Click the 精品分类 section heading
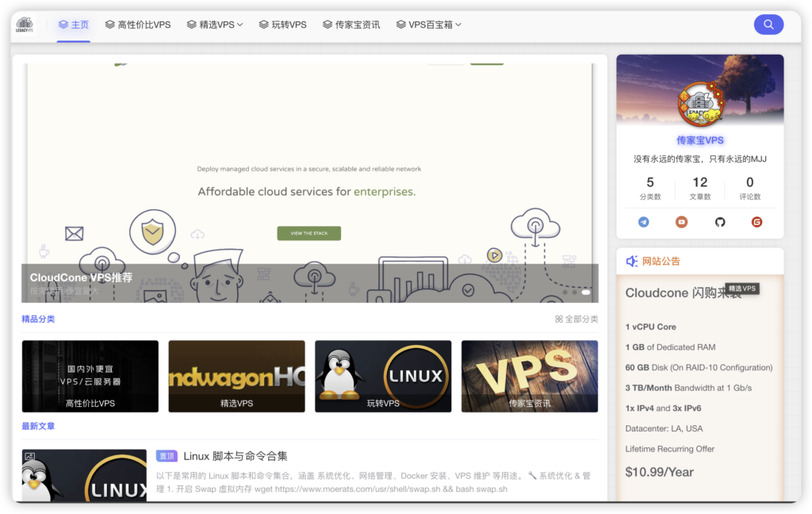The height and width of the screenshot is (514, 812). tap(38, 319)
